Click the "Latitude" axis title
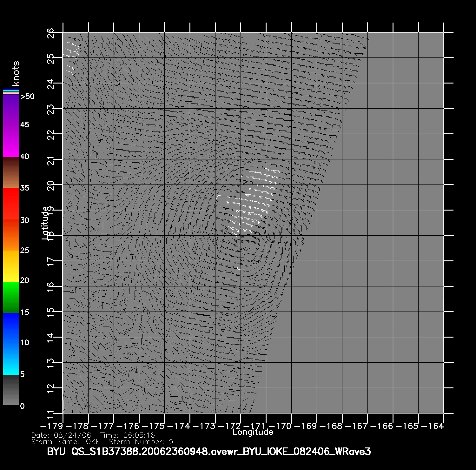476x470 pixels. coord(45,223)
